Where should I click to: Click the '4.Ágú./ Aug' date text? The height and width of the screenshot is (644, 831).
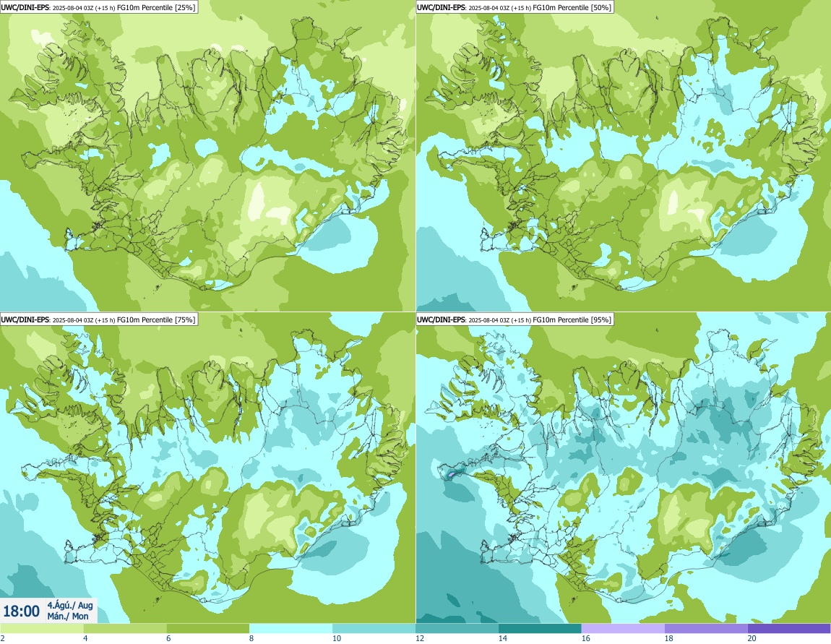pos(70,605)
